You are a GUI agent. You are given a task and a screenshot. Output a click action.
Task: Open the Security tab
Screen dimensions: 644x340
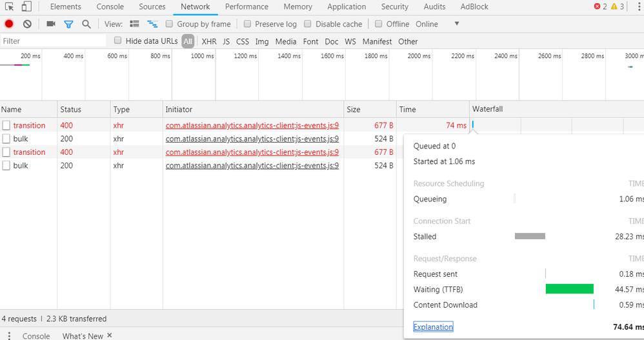(395, 6)
